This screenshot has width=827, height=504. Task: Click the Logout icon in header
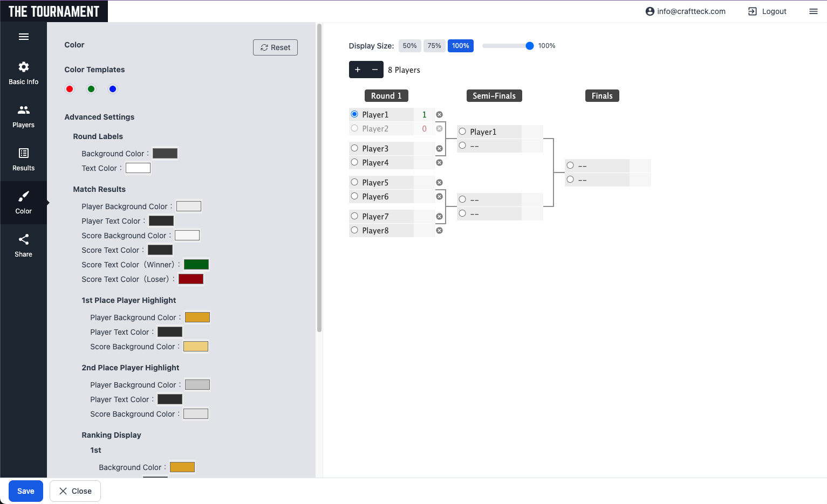coord(753,11)
